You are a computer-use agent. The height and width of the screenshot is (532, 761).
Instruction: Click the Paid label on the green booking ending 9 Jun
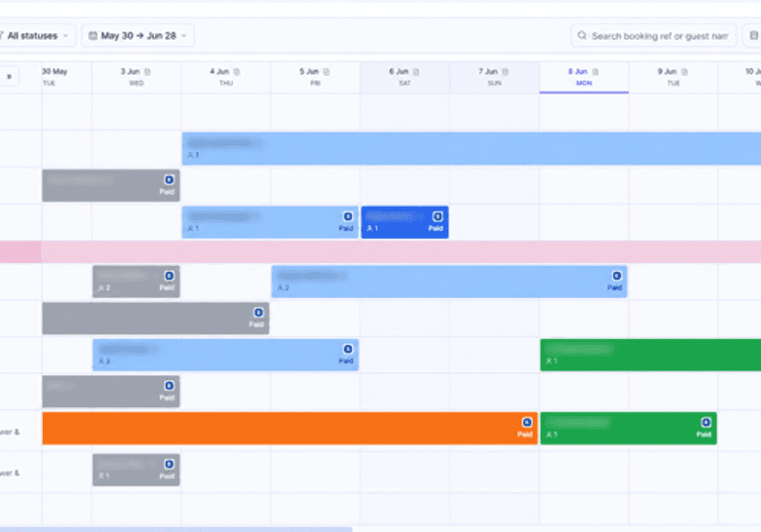click(x=704, y=435)
